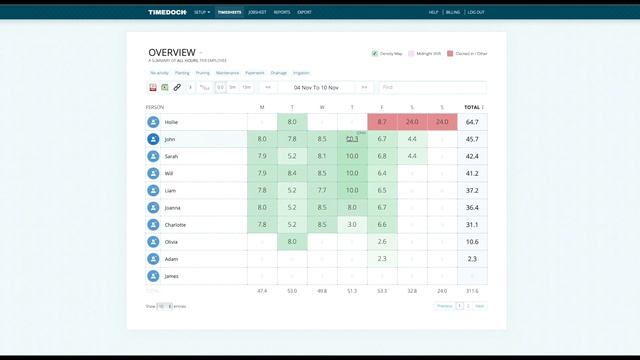Click Adam's avatar icon
The height and width of the screenshot is (360, 640).
[153, 259]
